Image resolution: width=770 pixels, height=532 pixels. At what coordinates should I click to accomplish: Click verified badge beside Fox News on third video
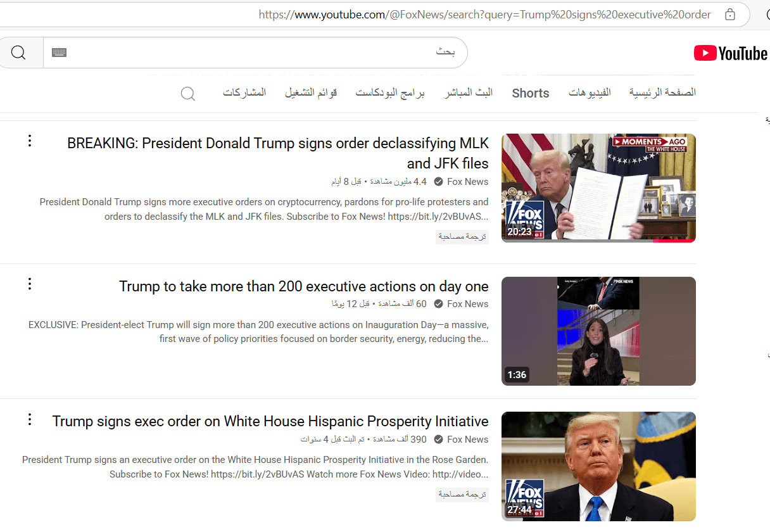click(x=438, y=440)
